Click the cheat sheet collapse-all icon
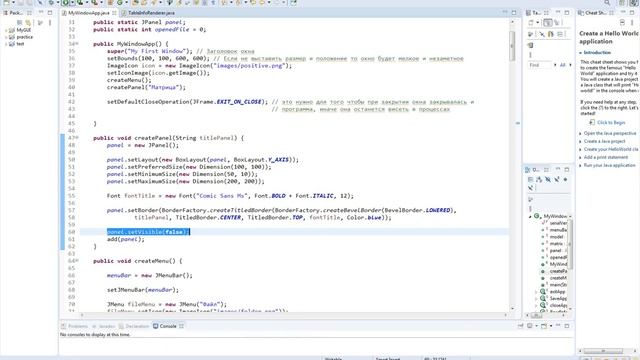This screenshot has width=640, height=360. point(622,23)
